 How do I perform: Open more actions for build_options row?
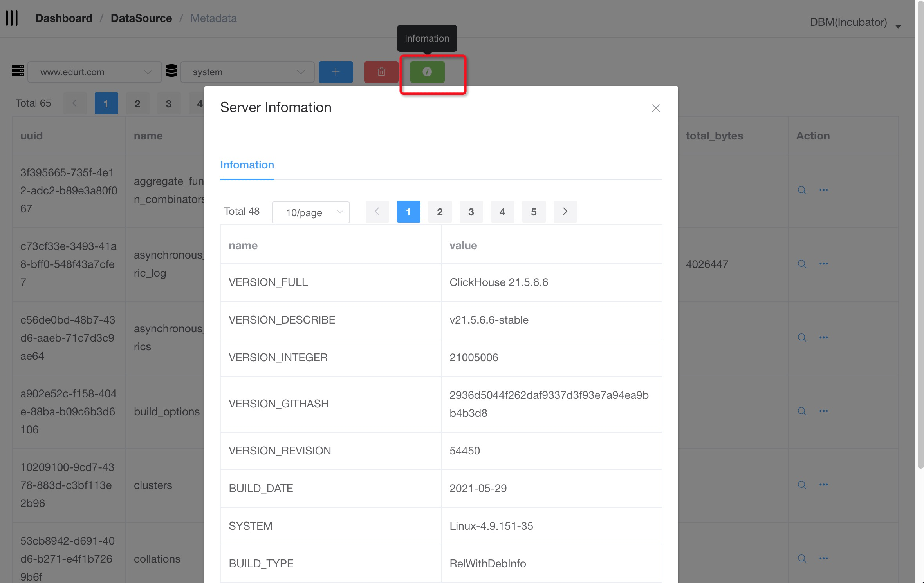[x=823, y=411]
